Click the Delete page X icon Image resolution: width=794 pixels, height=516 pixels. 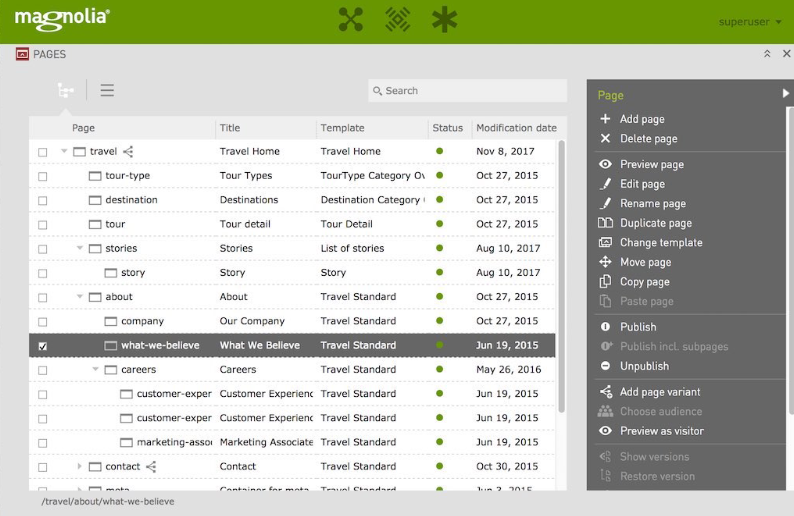tap(605, 138)
